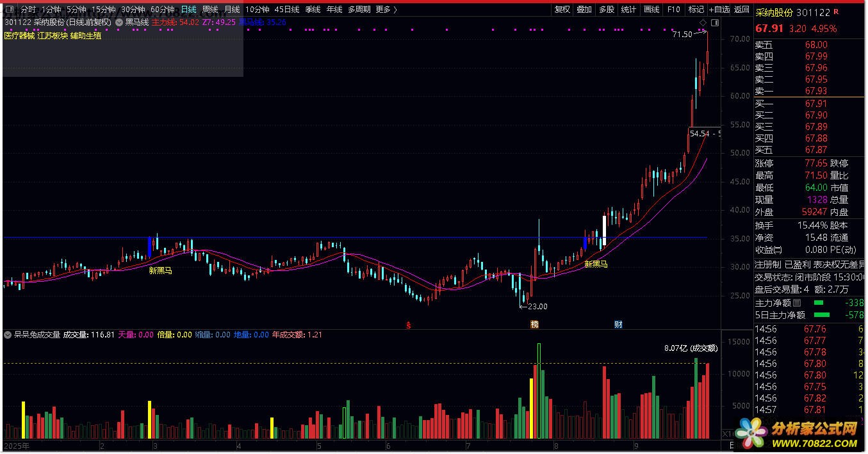Toggle the side panel icon beside the diamond
868x454 pixels.
pyautogui.click(x=715, y=23)
